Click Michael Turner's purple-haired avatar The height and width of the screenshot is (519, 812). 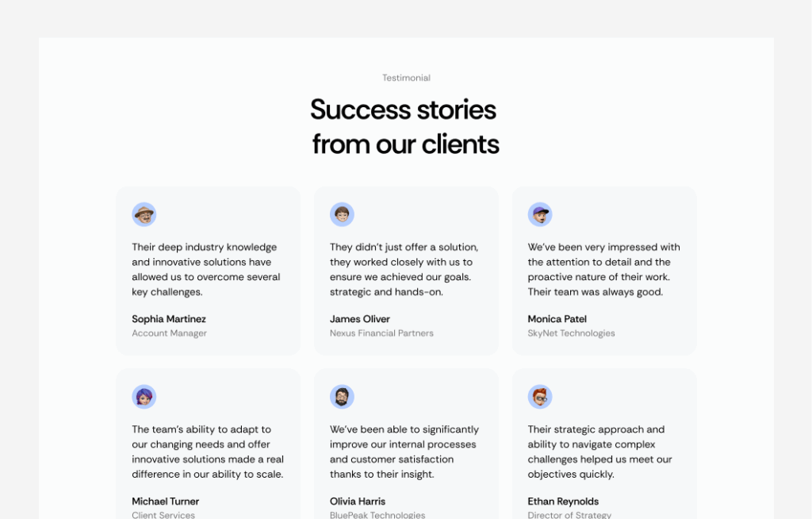click(144, 397)
